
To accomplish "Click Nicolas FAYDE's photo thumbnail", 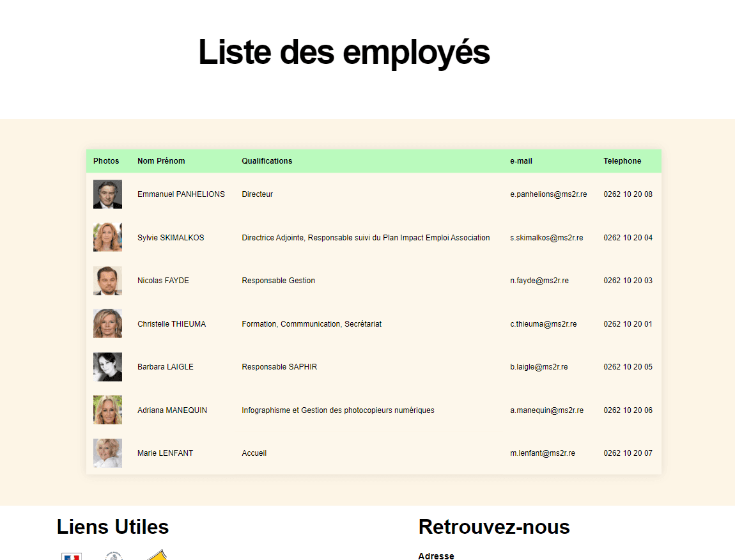I will [107, 281].
